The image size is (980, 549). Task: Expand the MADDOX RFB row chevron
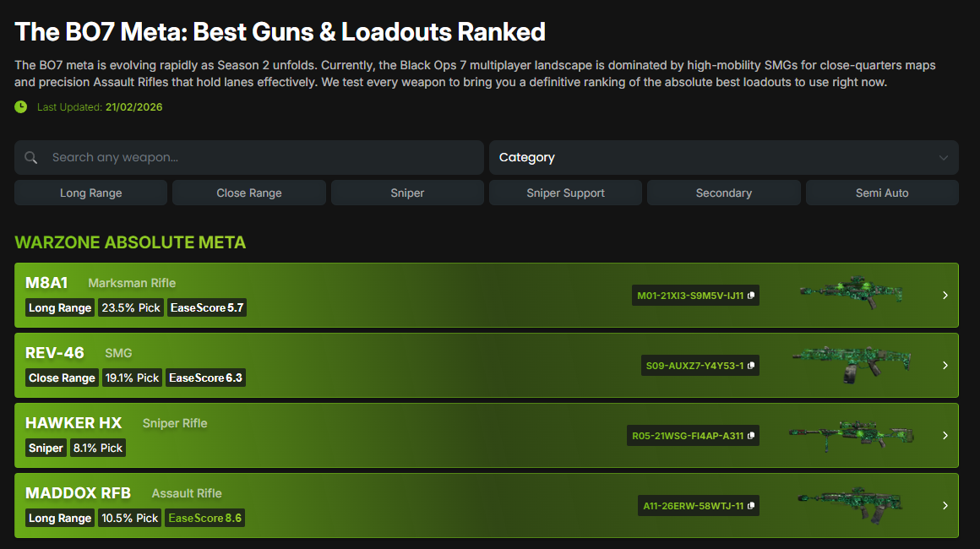point(945,506)
